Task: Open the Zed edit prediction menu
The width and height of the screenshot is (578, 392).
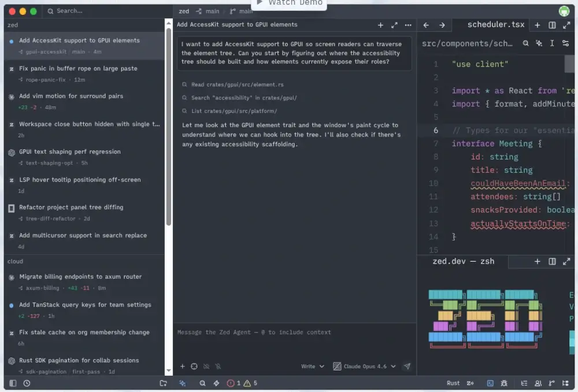Action: 470,383
